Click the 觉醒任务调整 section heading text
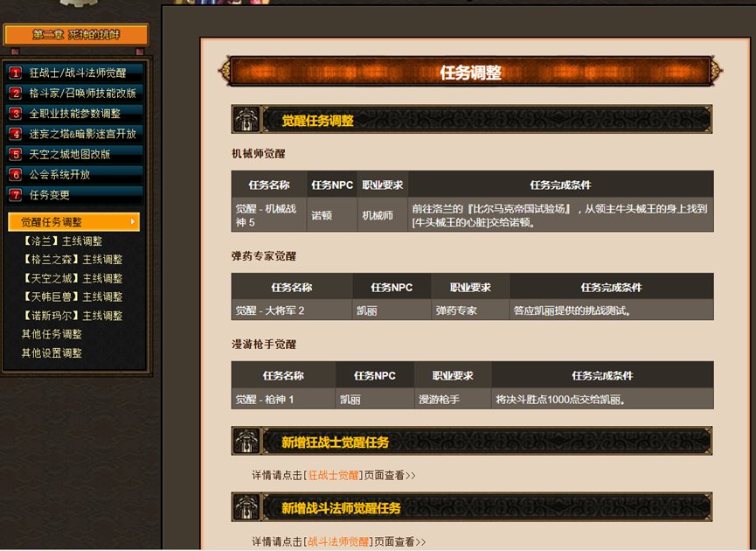The height and width of the screenshot is (551, 756). [317, 120]
